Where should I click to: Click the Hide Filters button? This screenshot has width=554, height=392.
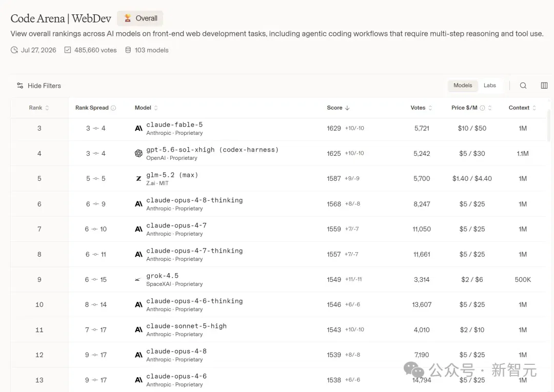point(39,86)
